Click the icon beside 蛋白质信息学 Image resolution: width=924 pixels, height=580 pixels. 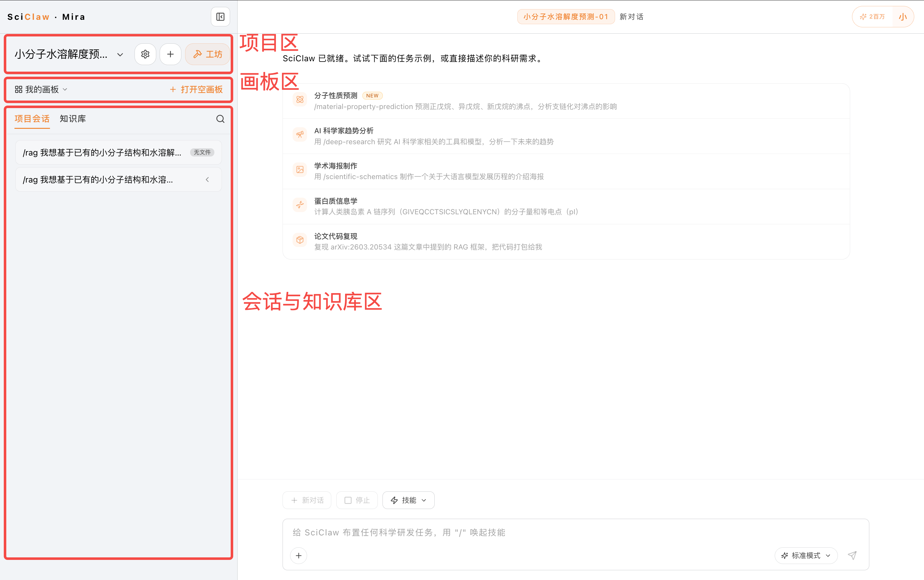(300, 205)
